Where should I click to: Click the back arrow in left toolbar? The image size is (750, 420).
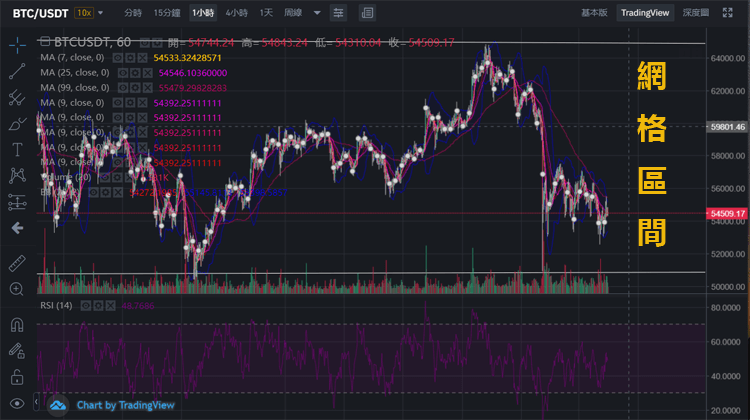pos(17,228)
